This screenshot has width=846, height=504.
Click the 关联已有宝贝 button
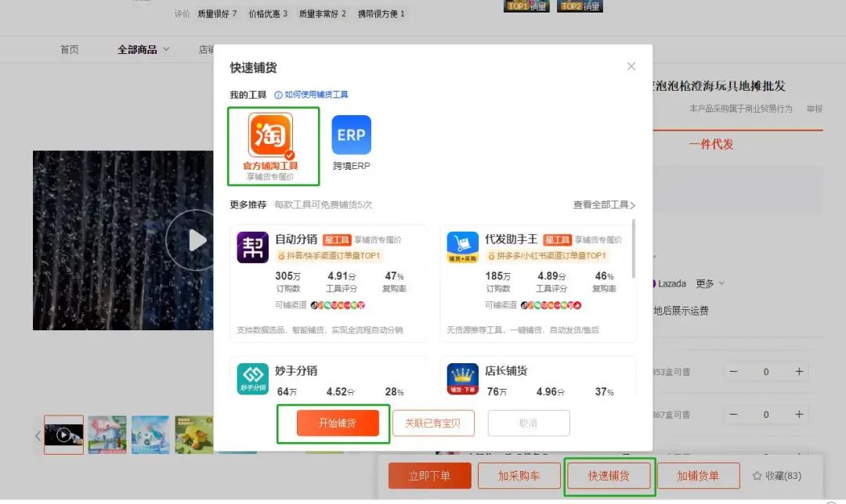(433, 423)
